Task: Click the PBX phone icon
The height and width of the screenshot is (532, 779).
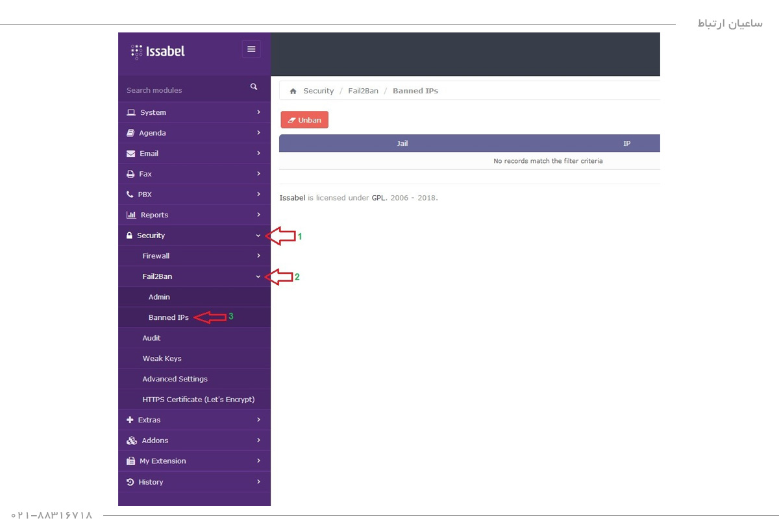Action: pos(130,195)
